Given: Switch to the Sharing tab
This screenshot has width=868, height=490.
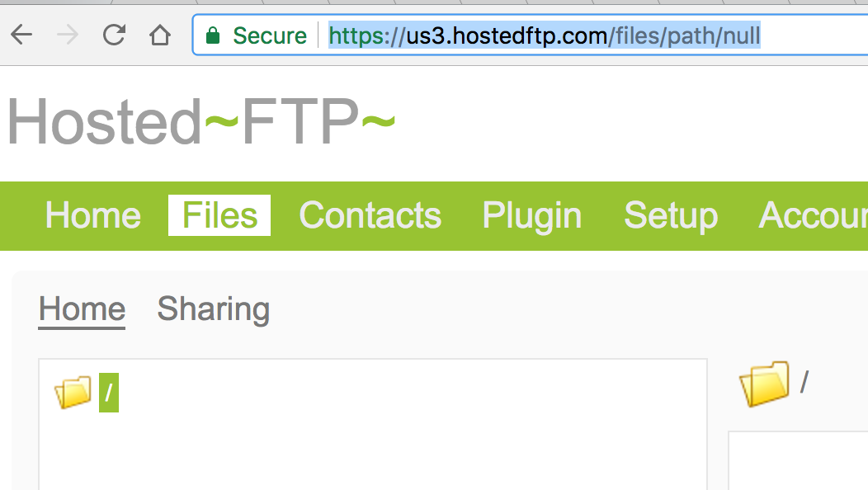Looking at the screenshot, I should (x=214, y=309).
